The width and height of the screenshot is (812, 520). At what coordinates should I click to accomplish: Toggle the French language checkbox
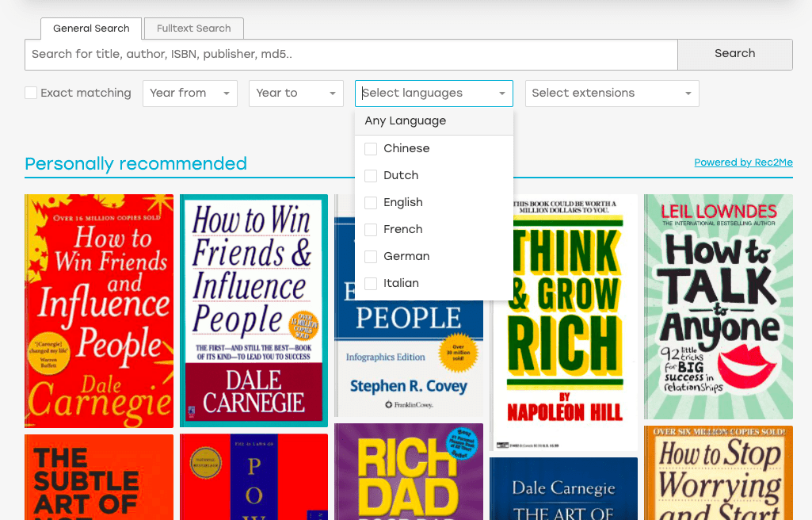point(371,230)
